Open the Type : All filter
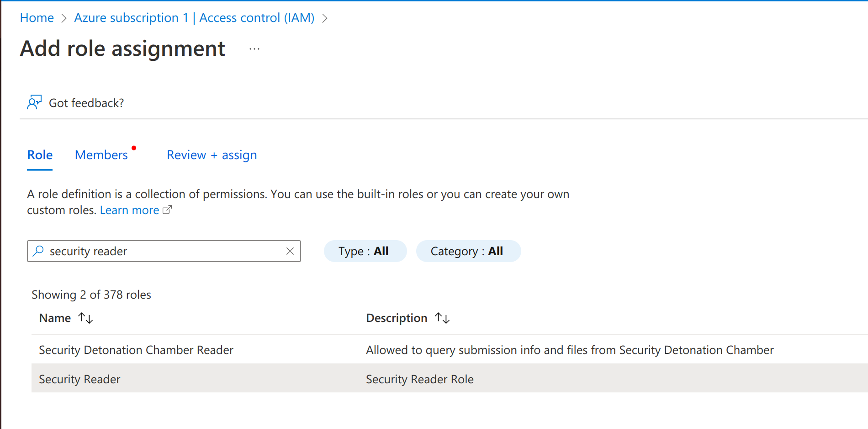 [x=365, y=251]
